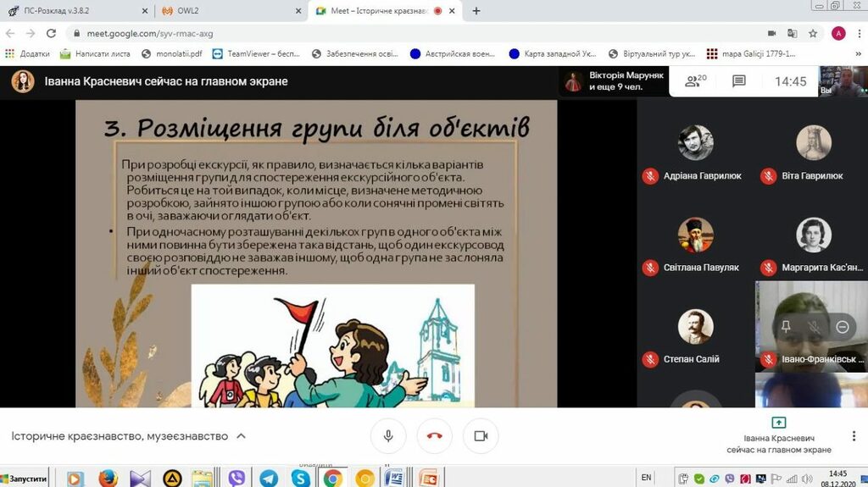Click the presentation screen share icon
The height and width of the screenshot is (487, 868).
pyautogui.click(x=778, y=423)
